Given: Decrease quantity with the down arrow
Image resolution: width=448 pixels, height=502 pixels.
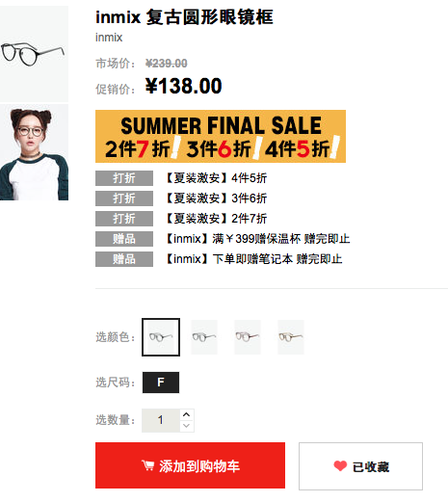Looking at the screenshot, I should (x=187, y=426).
